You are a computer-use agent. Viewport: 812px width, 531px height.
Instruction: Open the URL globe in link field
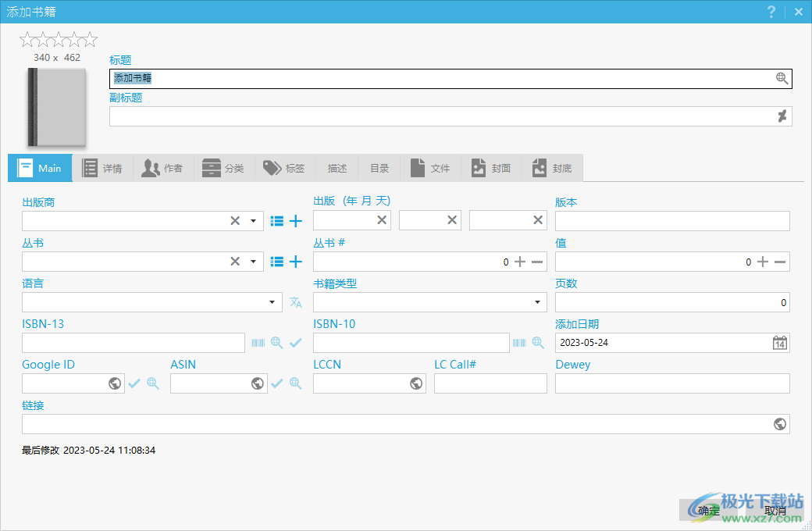coord(780,424)
